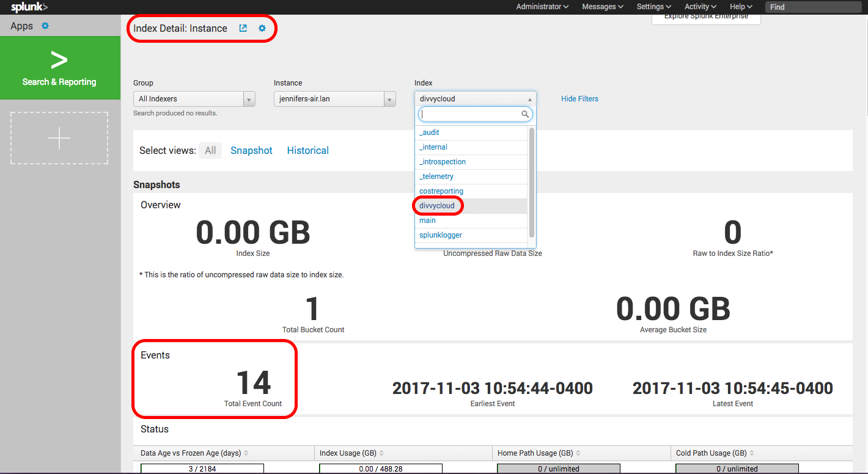Expand the Group dropdown All Indexers
The width and height of the screenshot is (868, 474).
click(x=194, y=99)
